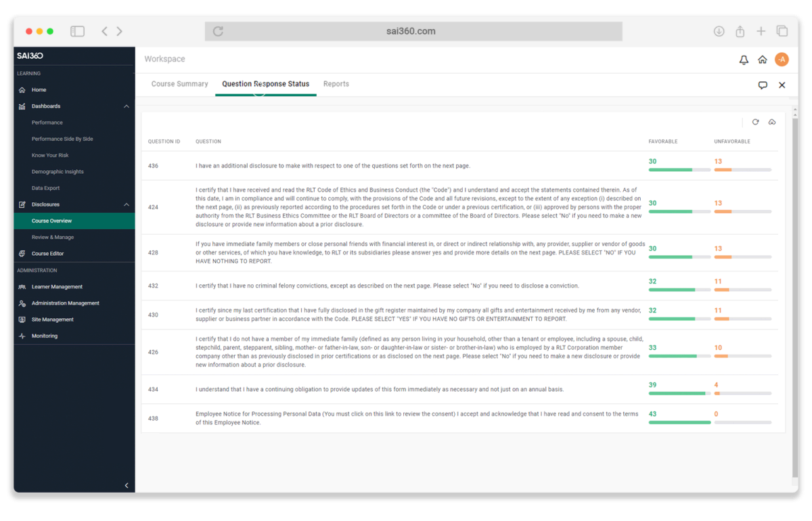Image resolution: width=812 pixels, height=521 pixels.
Task: Collapse the Dashboards section chevron
Action: 126,106
